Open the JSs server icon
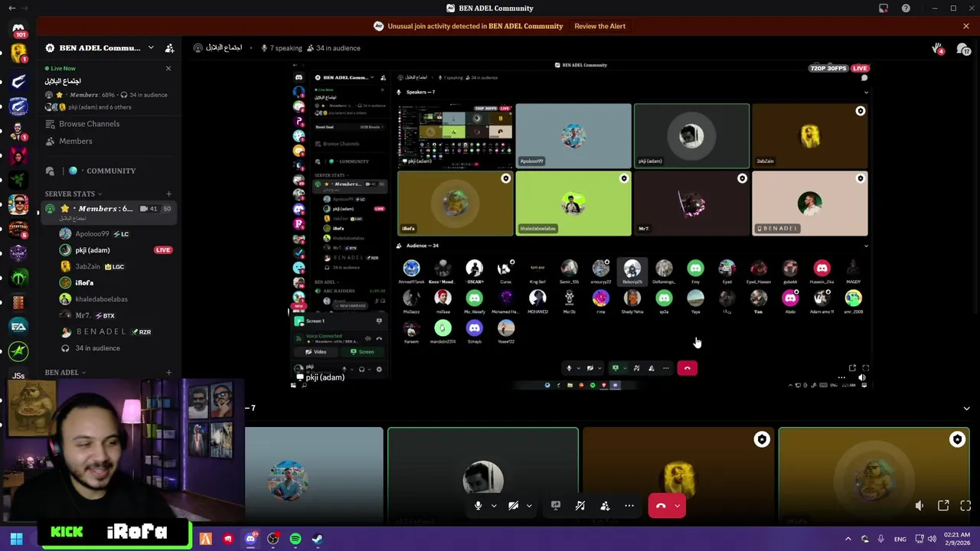The height and width of the screenshot is (551, 980). (18, 376)
